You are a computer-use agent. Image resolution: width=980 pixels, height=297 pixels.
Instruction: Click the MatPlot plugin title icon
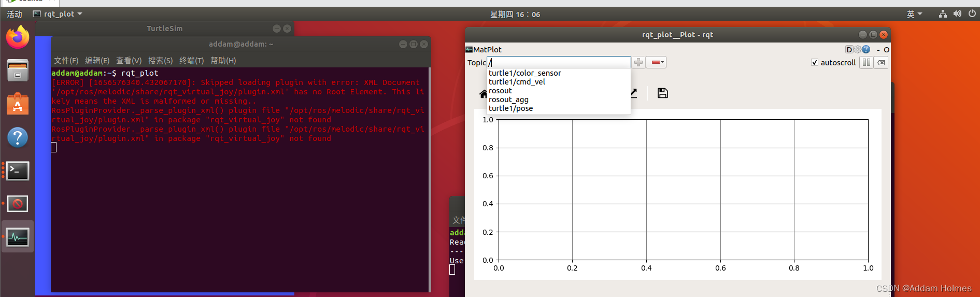[x=469, y=49]
